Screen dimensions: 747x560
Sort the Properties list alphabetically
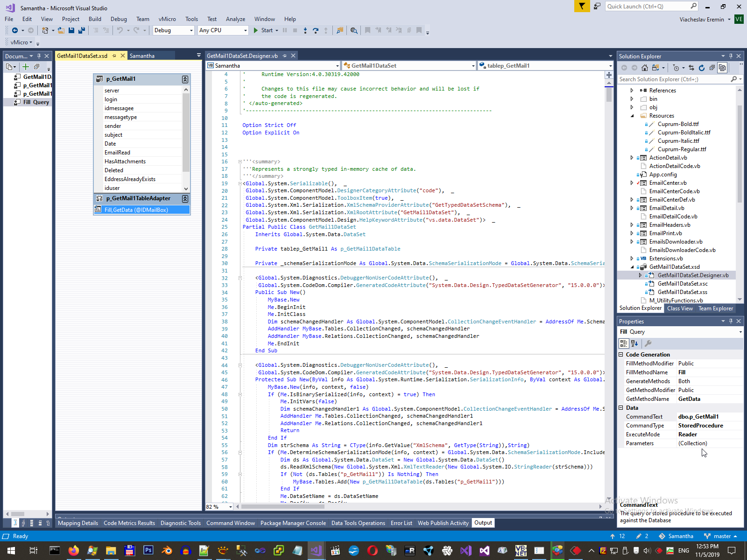click(x=634, y=343)
